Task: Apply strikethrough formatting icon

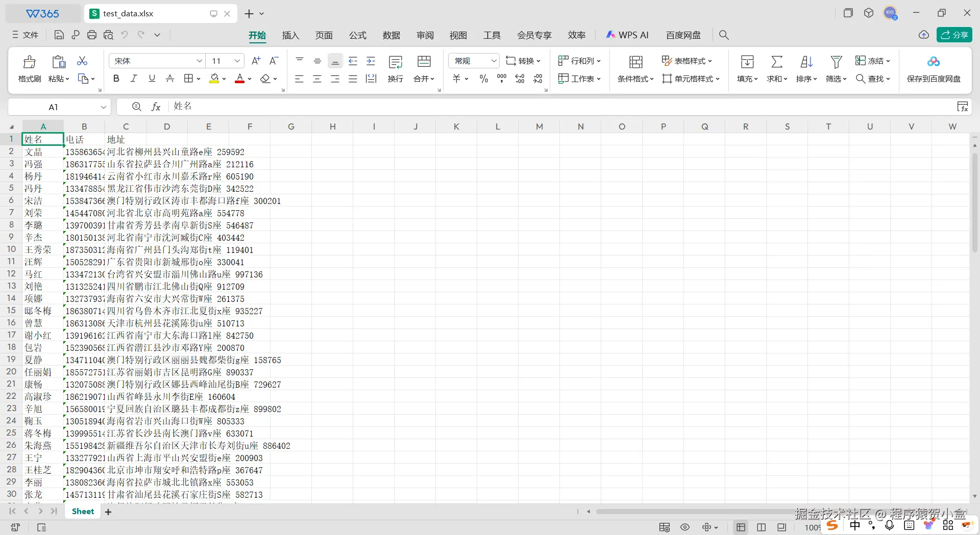Action: [170, 79]
